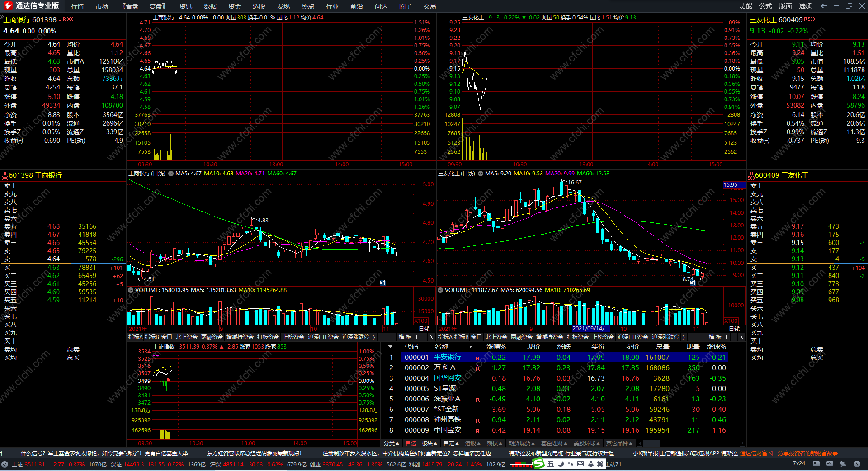Viewport: 868px width, 471px height.
Task: Open the 资讯 menu
Action: (x=186, y=6)
